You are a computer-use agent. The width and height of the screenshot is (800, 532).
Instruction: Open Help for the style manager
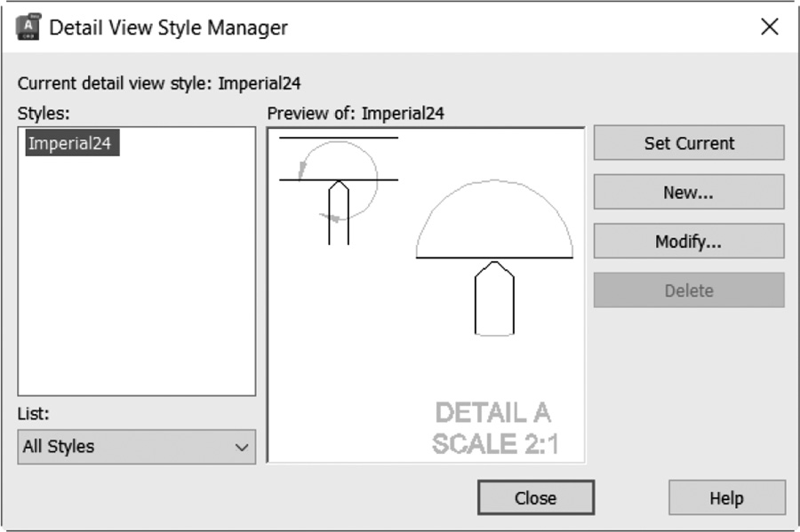click(727, 497)
